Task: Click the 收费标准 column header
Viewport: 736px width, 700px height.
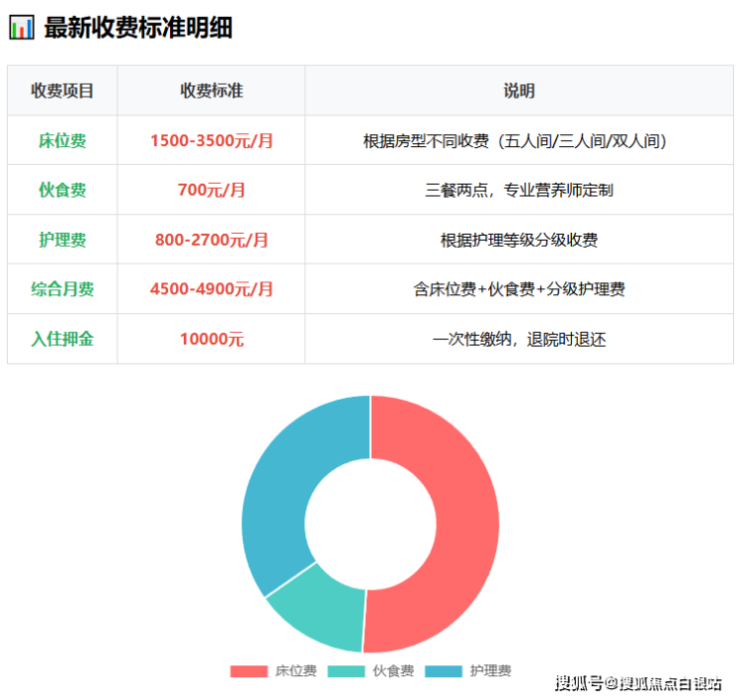Action: click(x=211, y=90)
